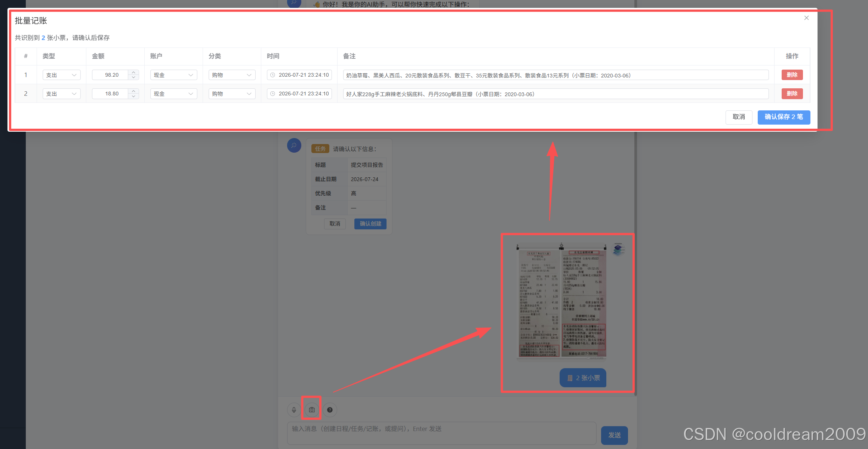Increase amount 98.20 with up stepper arrow
The width and height of the screenshot is (868, 449).
[x=133, y=72]
